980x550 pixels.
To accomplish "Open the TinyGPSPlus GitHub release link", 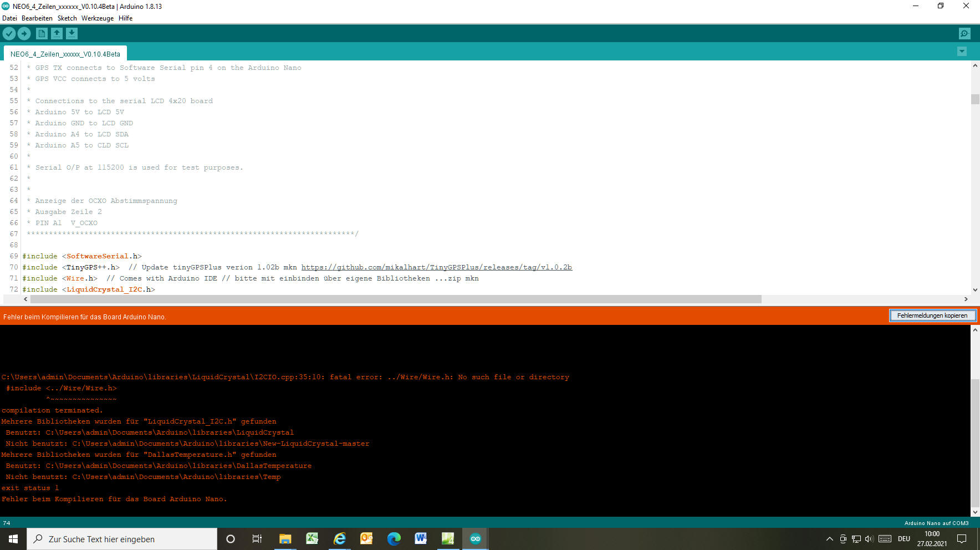I will (436, 267).
